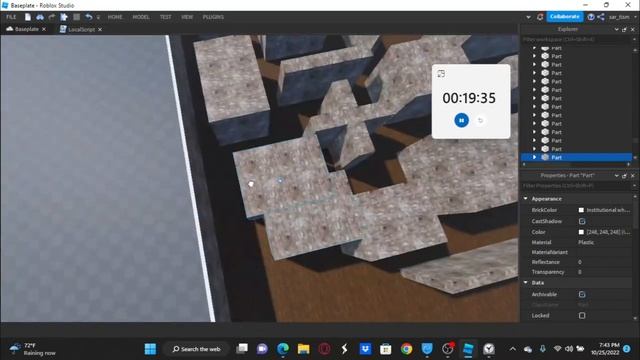Image resolution: width=640 pixels, height=360 pixels.
Task: Switch to Roblox Studio taskbar icon
Action: tap(468, 349)
